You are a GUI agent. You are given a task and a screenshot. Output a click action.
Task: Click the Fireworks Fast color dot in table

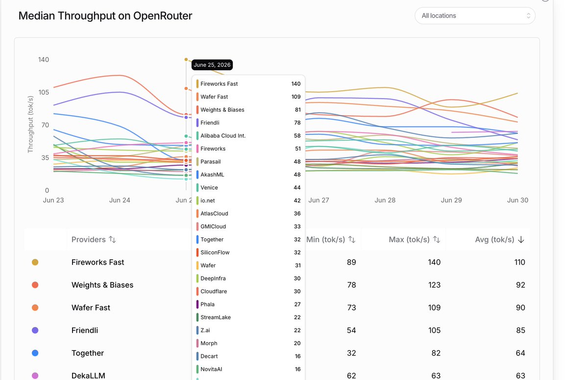pos(35,262)
